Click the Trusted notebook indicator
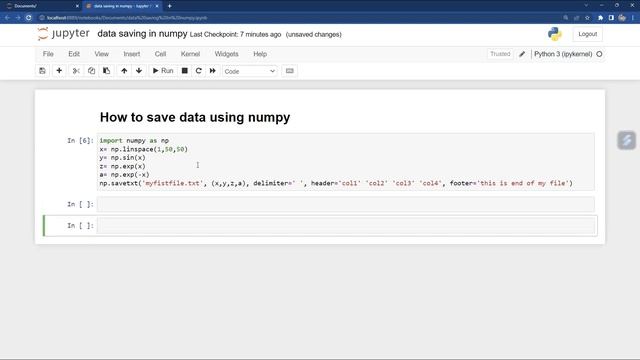The image size is (640, 360). tap(500, 54)
